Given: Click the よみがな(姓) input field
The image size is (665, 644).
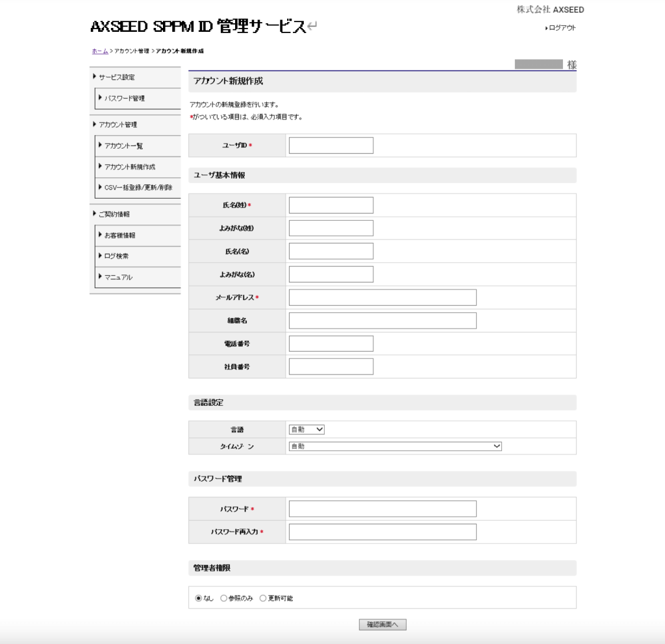Looking at the screenshot, I should (x=331, y=228).
